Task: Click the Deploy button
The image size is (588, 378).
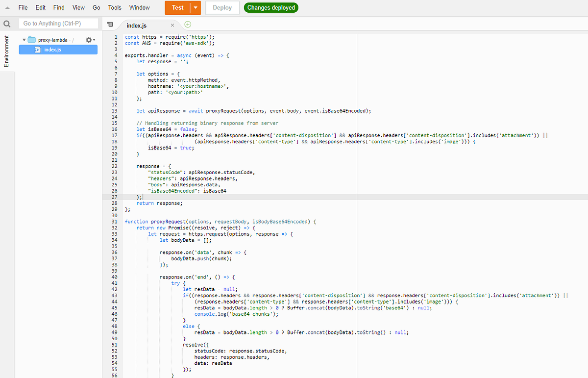Action: coord(222,8)
